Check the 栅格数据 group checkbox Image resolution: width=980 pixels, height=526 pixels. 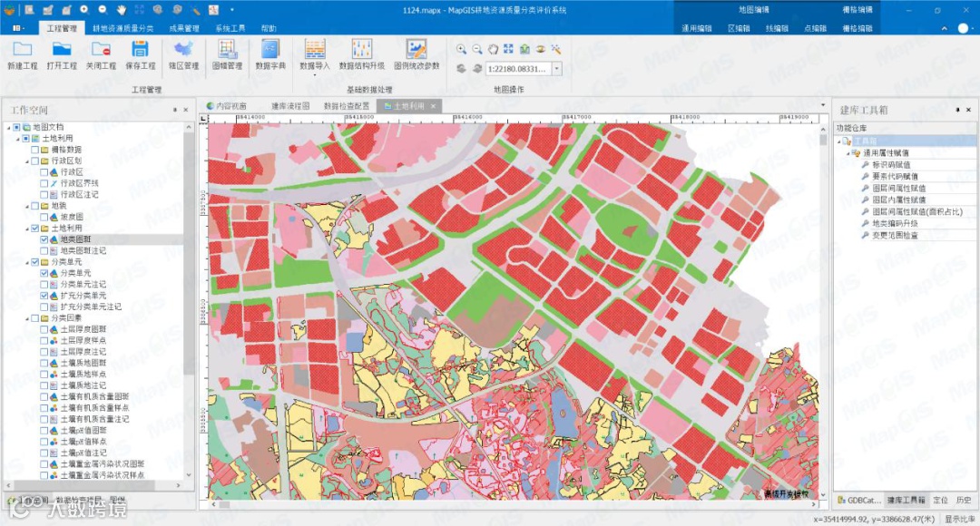pyautogui.click(x=35, y=150)
